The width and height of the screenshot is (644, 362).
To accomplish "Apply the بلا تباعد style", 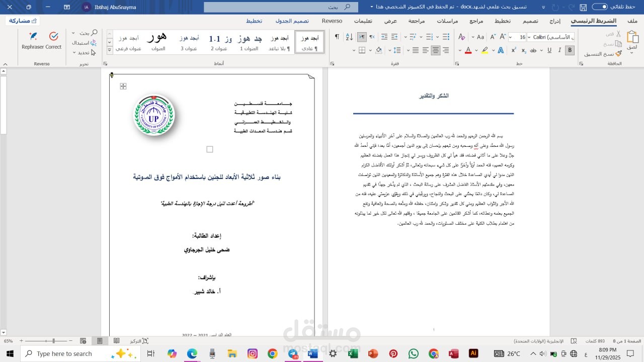I will pyautogui.click(x=279, y=42).
